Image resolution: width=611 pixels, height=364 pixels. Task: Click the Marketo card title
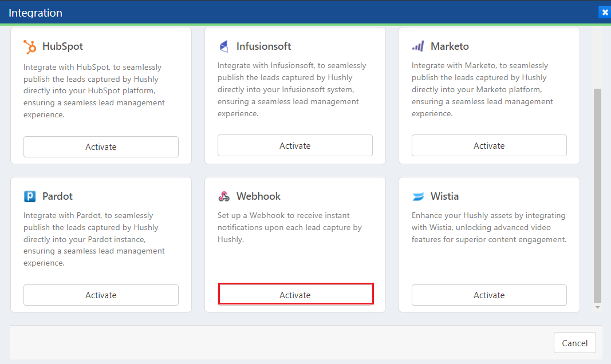[x=450, y=46]
